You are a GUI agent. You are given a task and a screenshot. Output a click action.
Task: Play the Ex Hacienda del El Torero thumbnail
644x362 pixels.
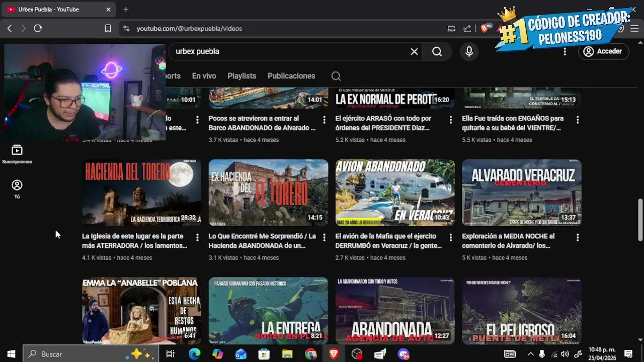268,193
